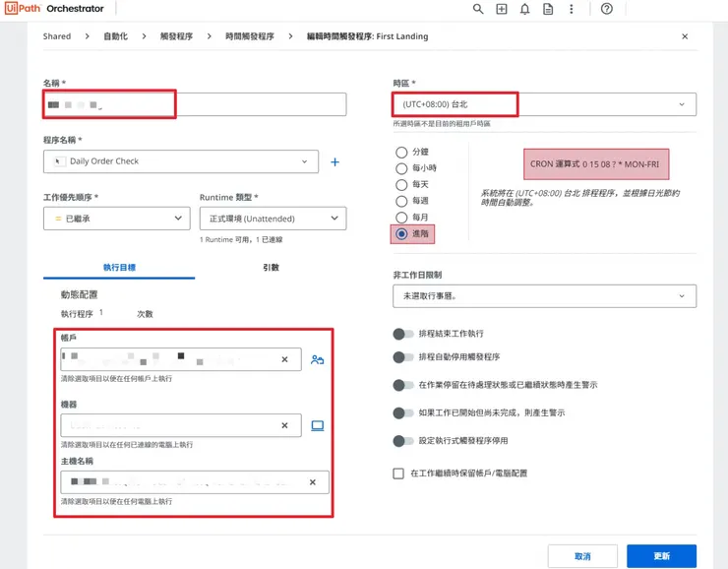Close the edit trigger panel
This screenshot has height=569, width=728.
coord(685,36)
